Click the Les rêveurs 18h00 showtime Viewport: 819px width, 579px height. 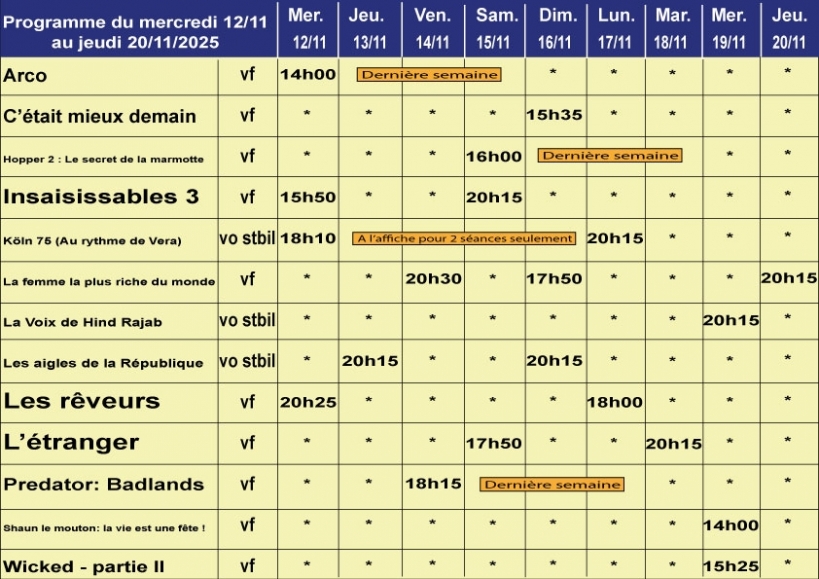[615, 402]
